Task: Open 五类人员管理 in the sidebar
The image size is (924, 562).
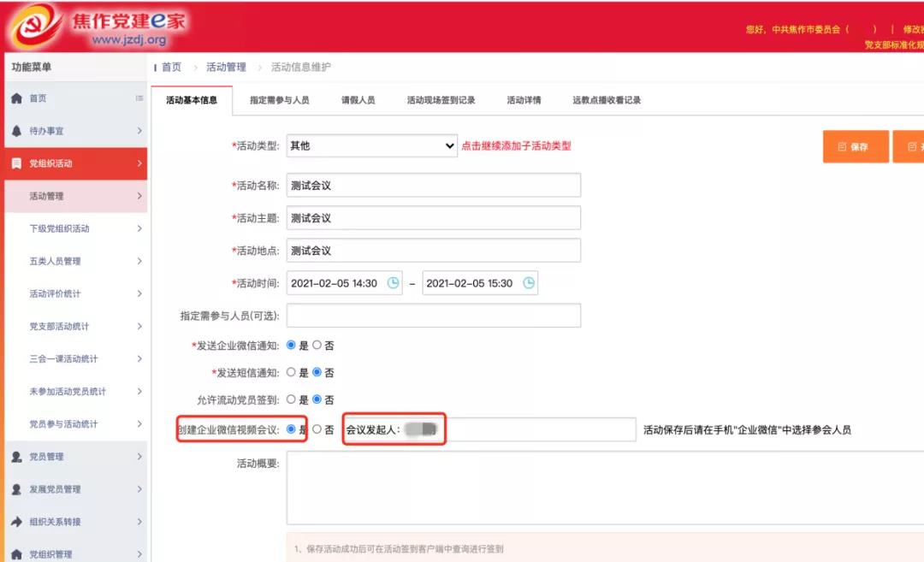Action: (76, 261)
